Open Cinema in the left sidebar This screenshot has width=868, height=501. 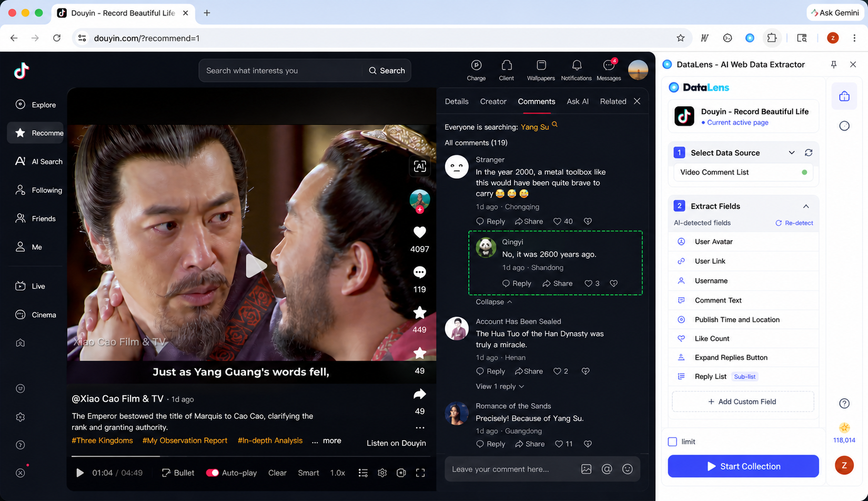(x=36, y=315)
